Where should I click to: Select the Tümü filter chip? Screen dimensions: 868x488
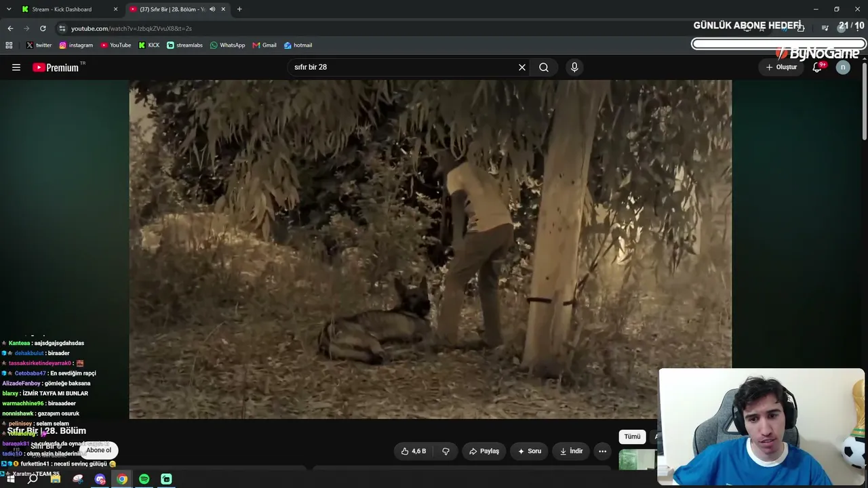click(x=632, y=436)
